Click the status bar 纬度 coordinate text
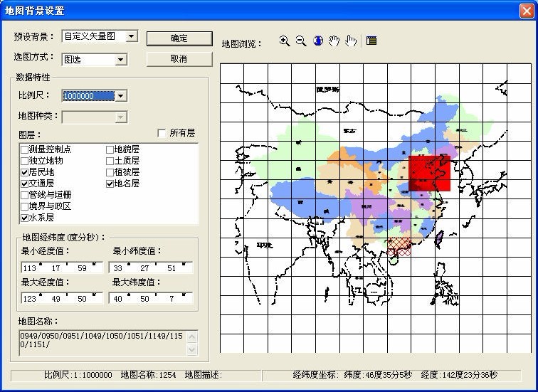Image resolution: width=538 pixels, height=392 pixels. tap(378, 375)
